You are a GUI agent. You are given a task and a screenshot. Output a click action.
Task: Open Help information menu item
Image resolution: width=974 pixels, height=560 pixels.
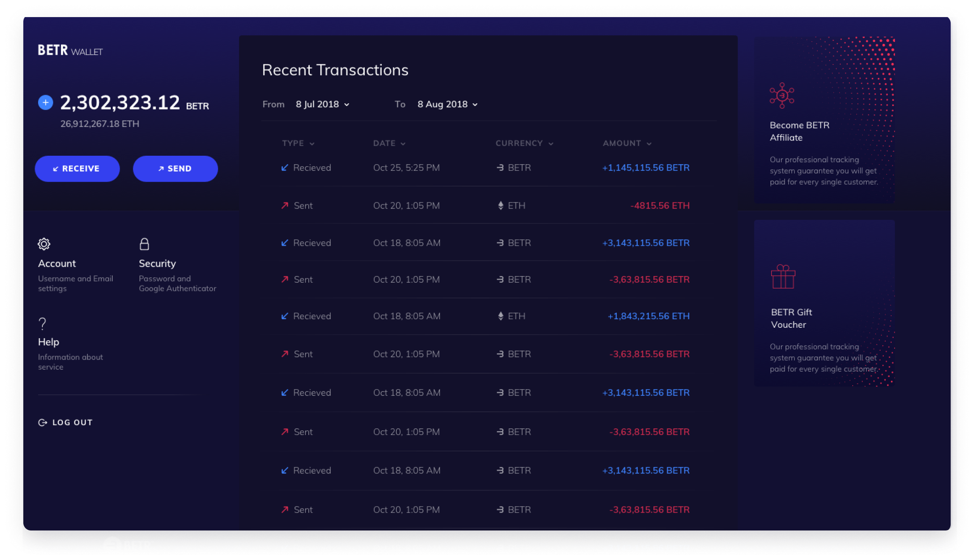[x=49, y=342]
